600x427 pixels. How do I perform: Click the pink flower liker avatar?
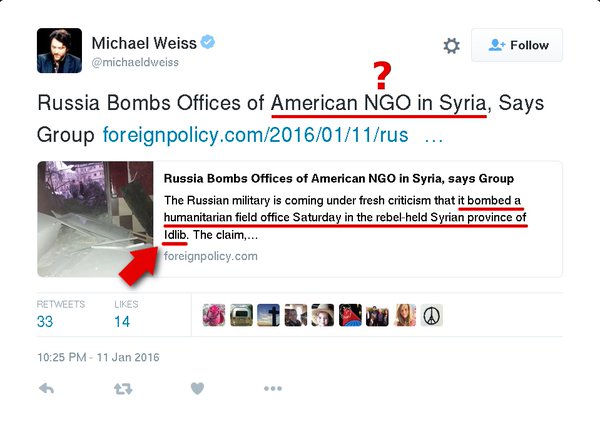coord(214,315)
